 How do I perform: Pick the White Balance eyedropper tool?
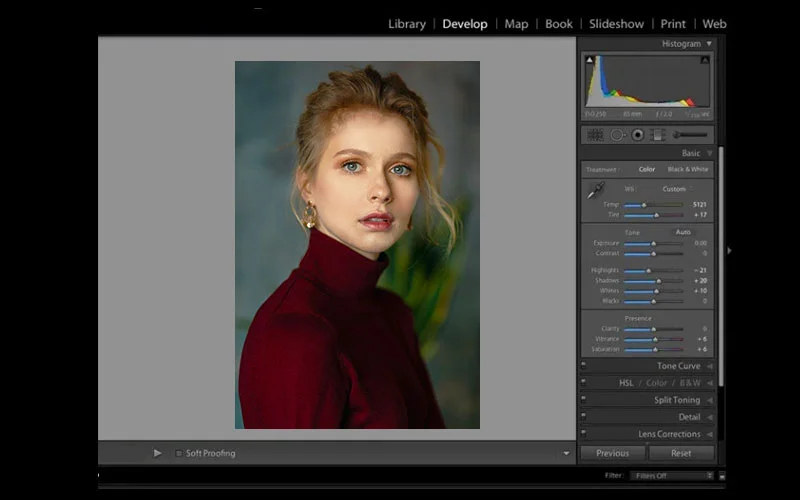click(x=595, y=190)
